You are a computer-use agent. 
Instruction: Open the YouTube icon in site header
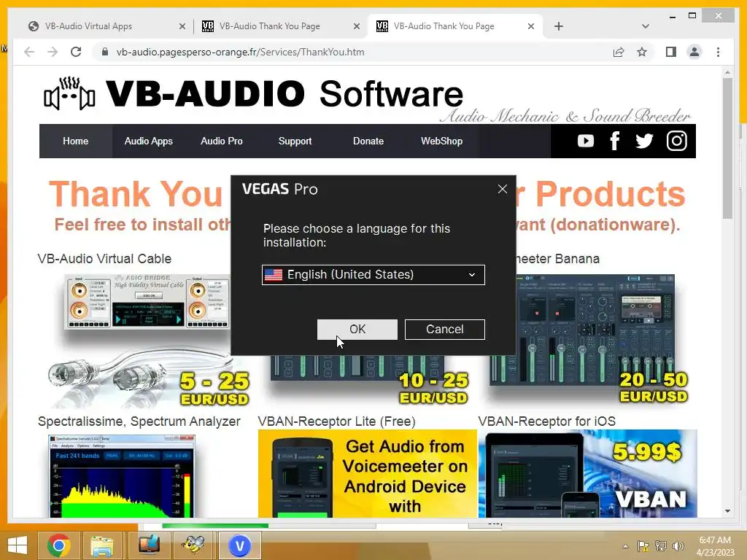tap(586, 141)
